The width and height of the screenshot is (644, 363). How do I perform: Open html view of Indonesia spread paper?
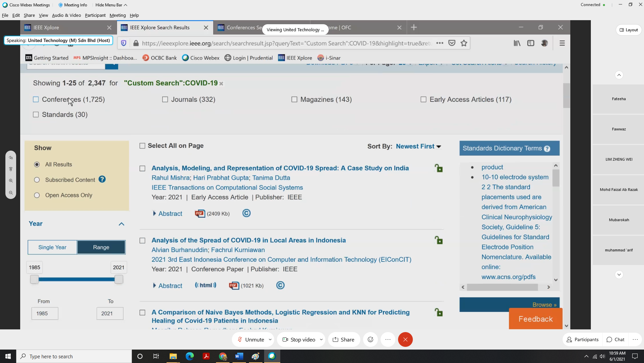tap(206, 285)
